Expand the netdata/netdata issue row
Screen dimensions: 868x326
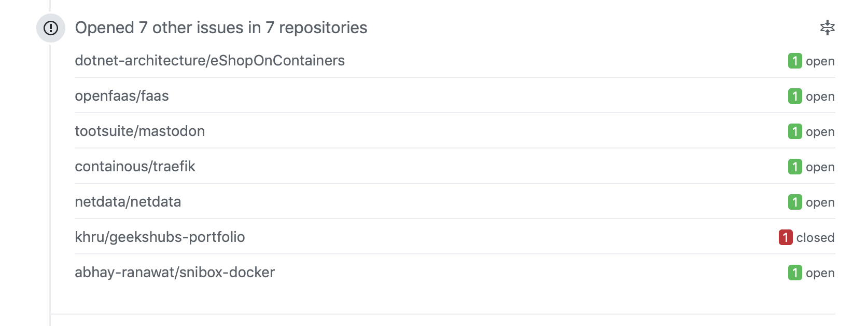(x=128, y=202)
